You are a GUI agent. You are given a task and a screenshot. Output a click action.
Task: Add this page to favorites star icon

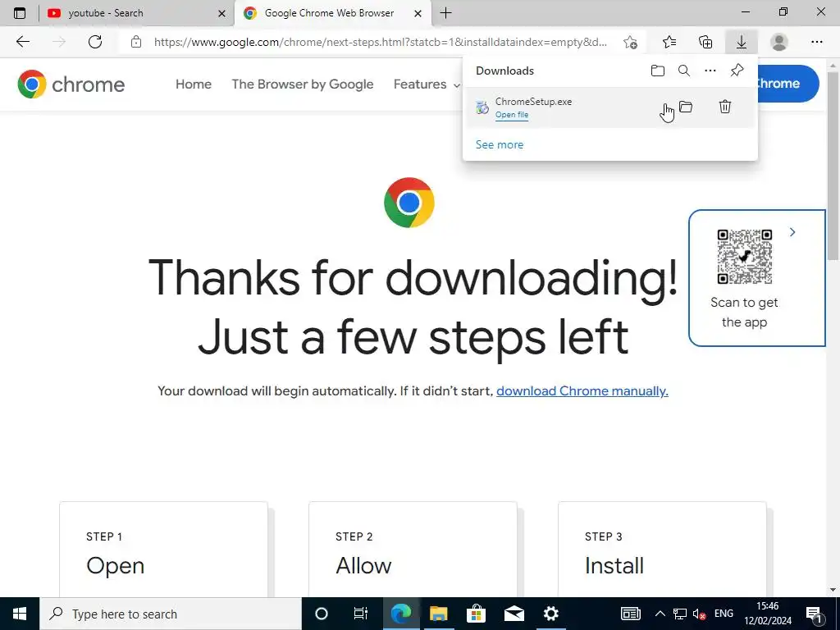tap(631, 42)
